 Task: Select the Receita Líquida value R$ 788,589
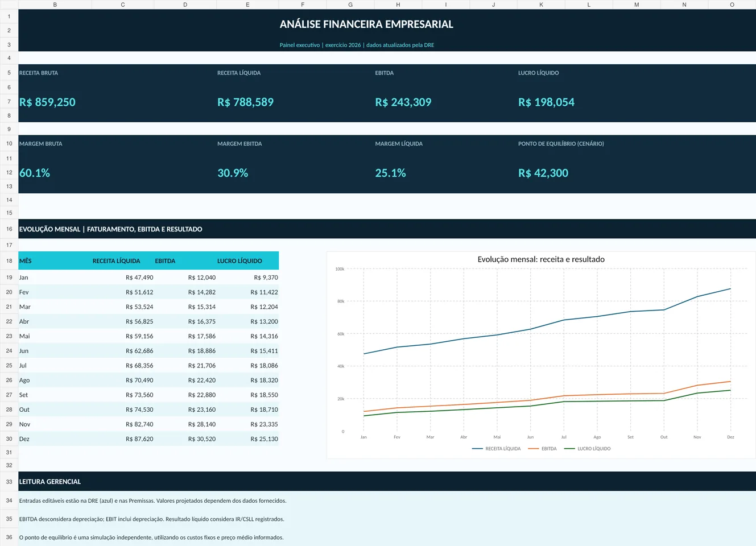245,102
